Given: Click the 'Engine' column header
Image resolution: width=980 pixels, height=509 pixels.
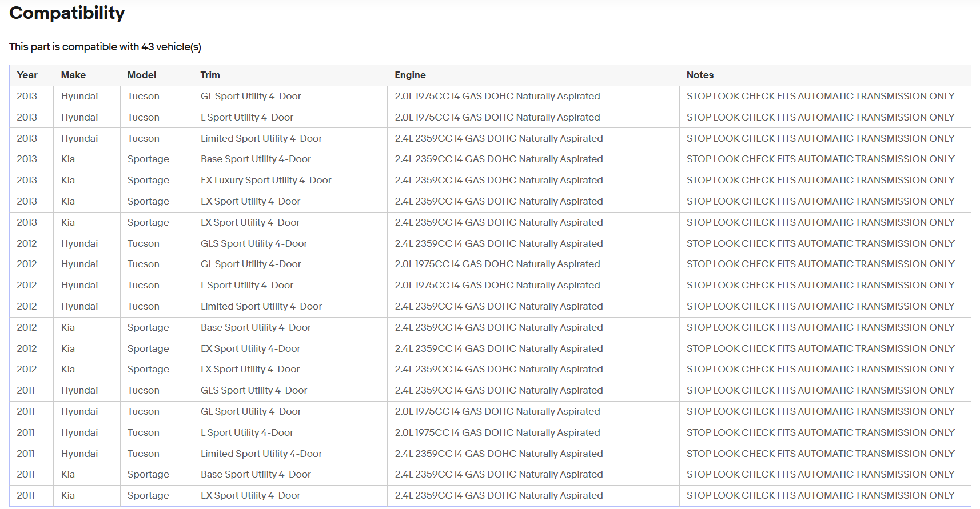Looking at the screenshot, I should (410, 75).
